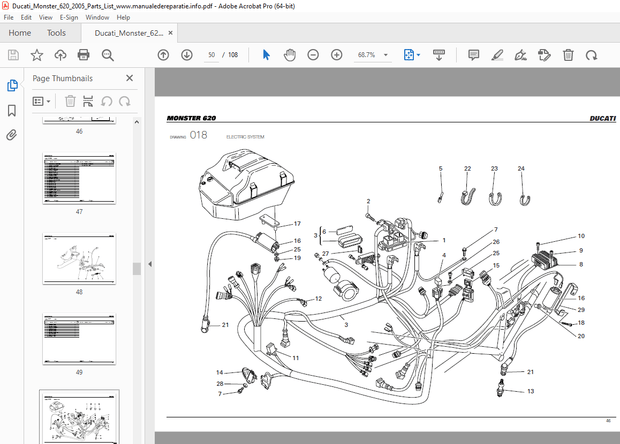Viewport: 620px width, 444px height.
Task: Click the Save file icon
Action: pyautogui.click(x=13, y=55)
